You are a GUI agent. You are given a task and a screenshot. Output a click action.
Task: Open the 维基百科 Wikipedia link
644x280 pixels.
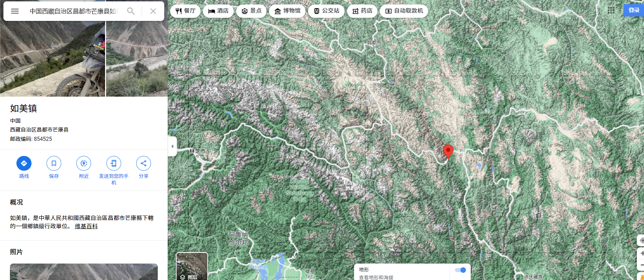click(x=86, y=226)
